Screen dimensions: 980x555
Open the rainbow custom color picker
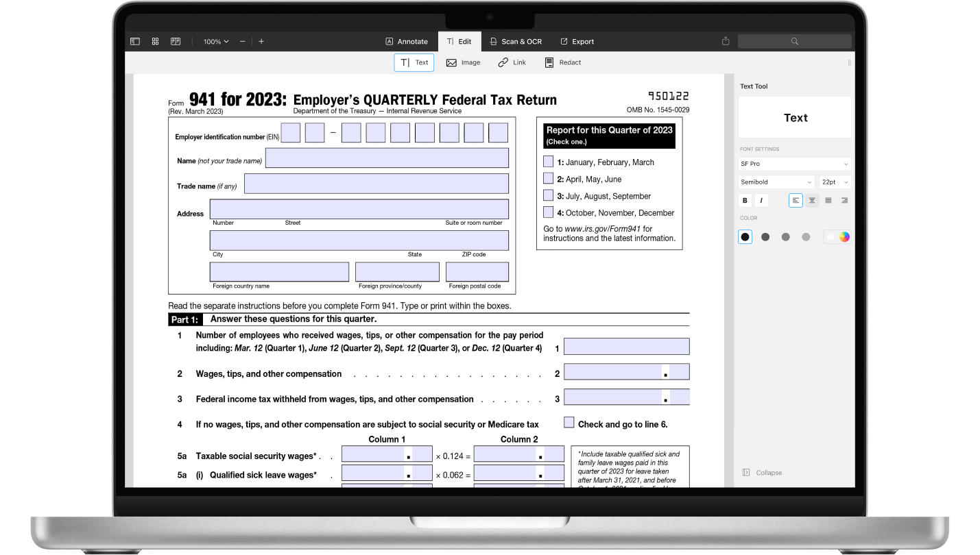pyautogui.click(x=844, y=237)
